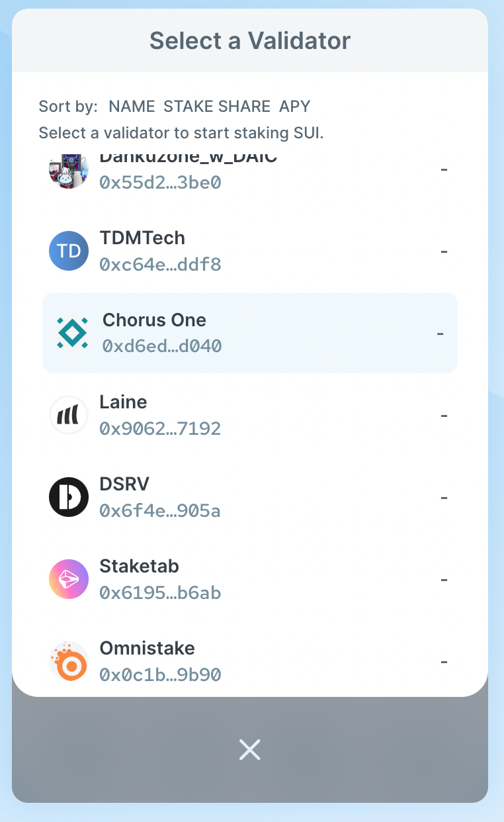This screenshot has width=504, height=822.
Task: Pick the DSRV validator name
Action: tap(124, 484)
